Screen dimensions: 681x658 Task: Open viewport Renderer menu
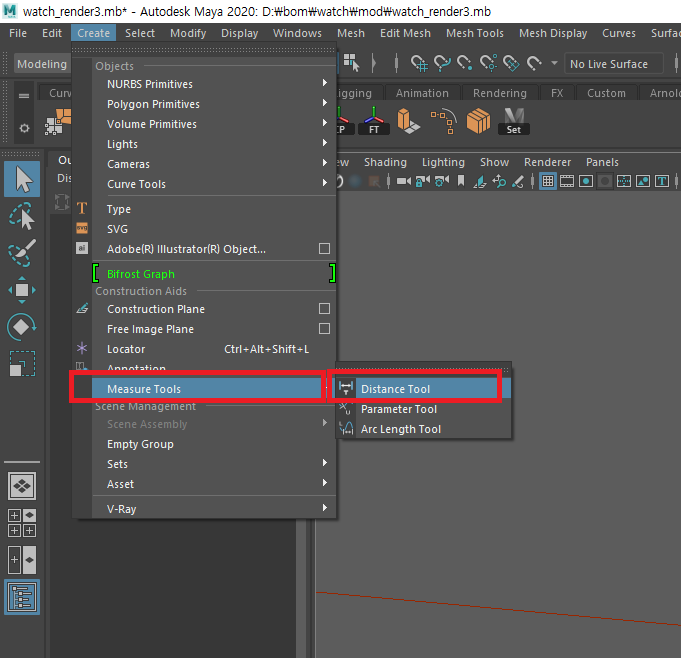[547, 162]
